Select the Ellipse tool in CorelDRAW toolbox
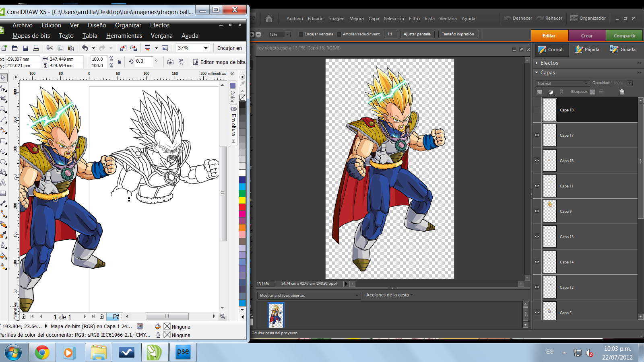 pos(3,152)
